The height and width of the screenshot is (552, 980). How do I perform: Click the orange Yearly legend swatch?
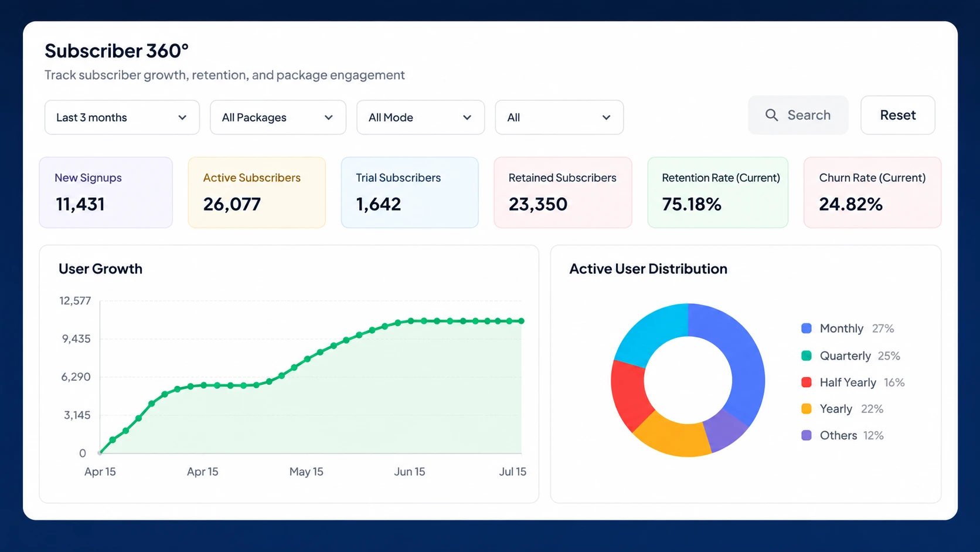tap(807, 409)
